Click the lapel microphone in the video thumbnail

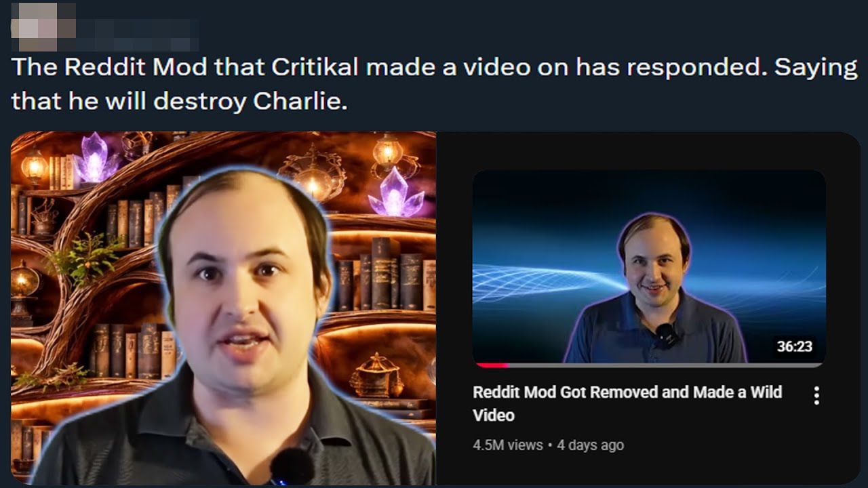(x=667, y=335)
